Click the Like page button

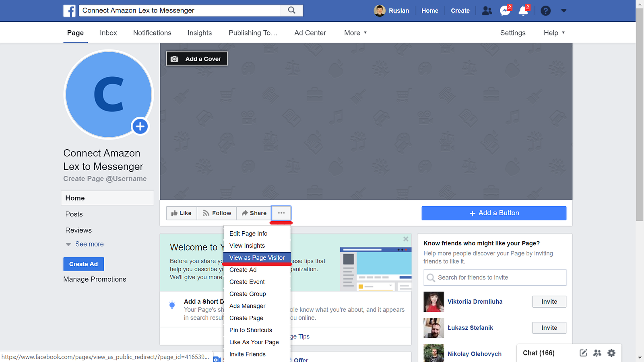(x=182, y=213)
